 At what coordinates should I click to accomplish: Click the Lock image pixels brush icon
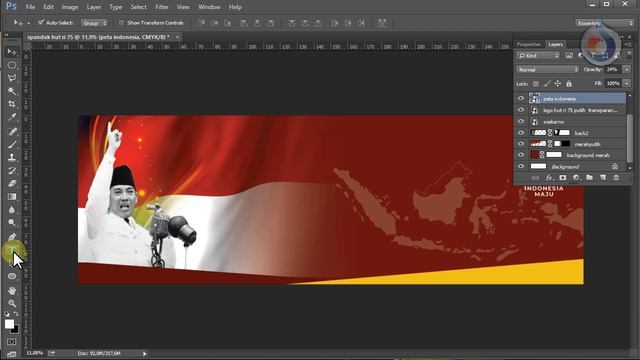click(x=547, y=84)
